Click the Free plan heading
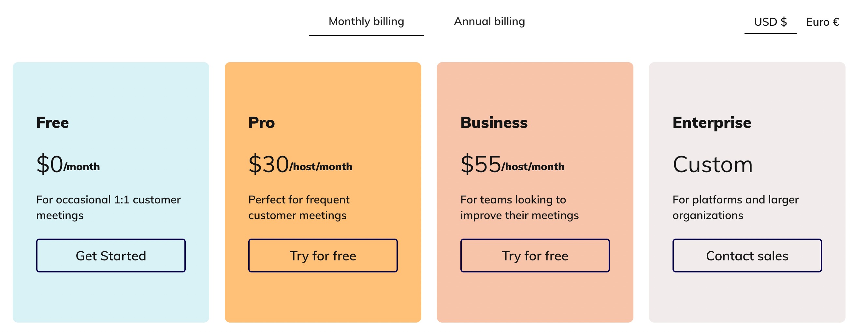This screenshot has height=332, width=868. (52, 123)
